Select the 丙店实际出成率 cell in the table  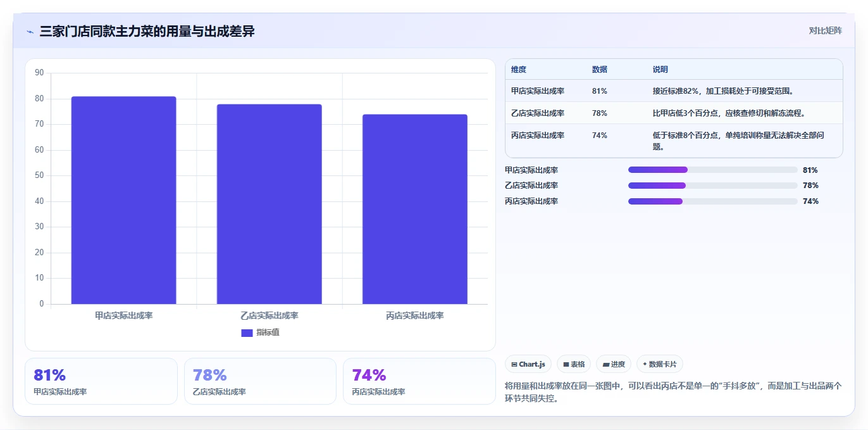tap(538, 136)
